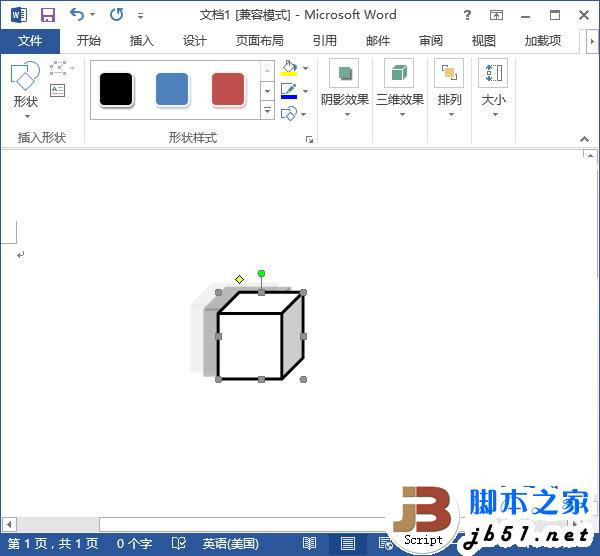Switch to the 插入 tab
600x556 pixels.
pyautogui.click(x=141, y=41)
